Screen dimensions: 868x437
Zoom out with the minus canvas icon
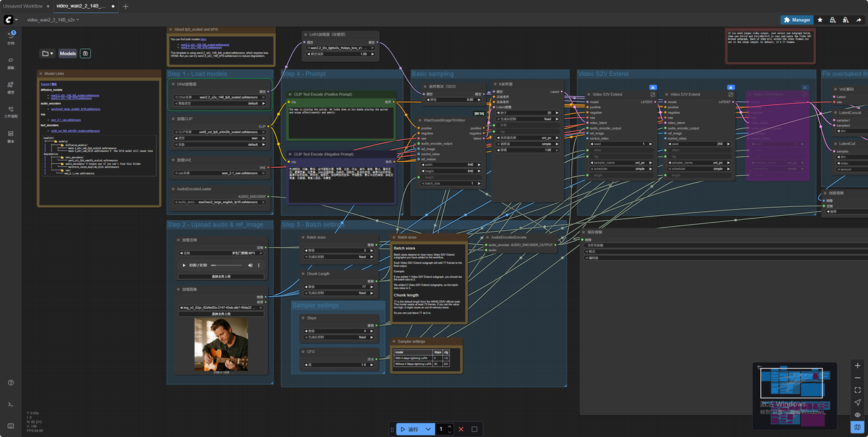[x=857, y=378]
